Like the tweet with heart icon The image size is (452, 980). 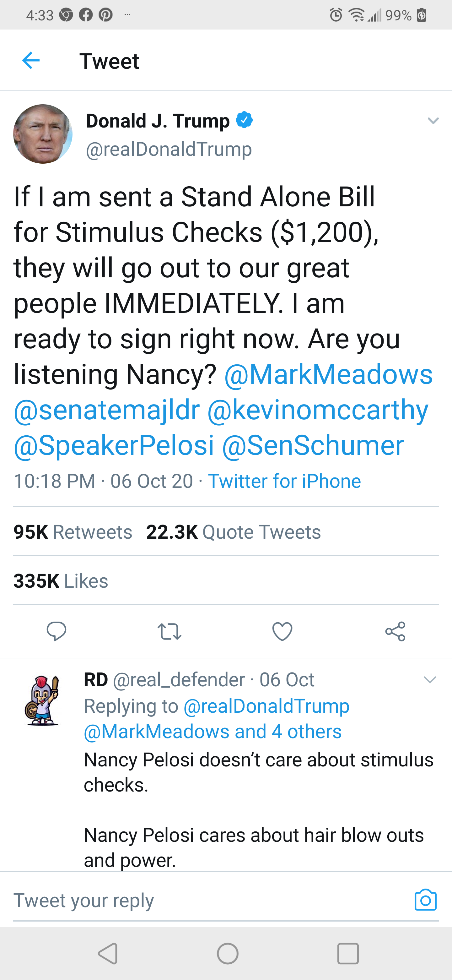(282, 632)
